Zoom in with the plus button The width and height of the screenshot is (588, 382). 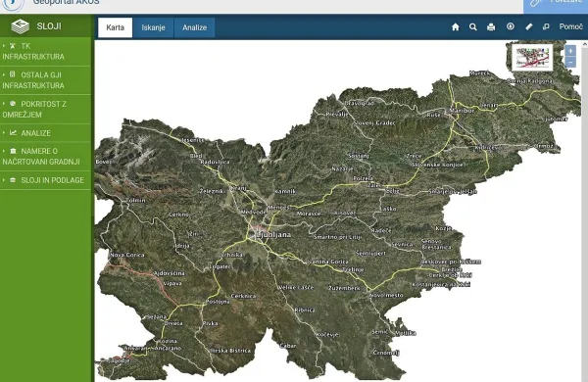pos(570,51)
